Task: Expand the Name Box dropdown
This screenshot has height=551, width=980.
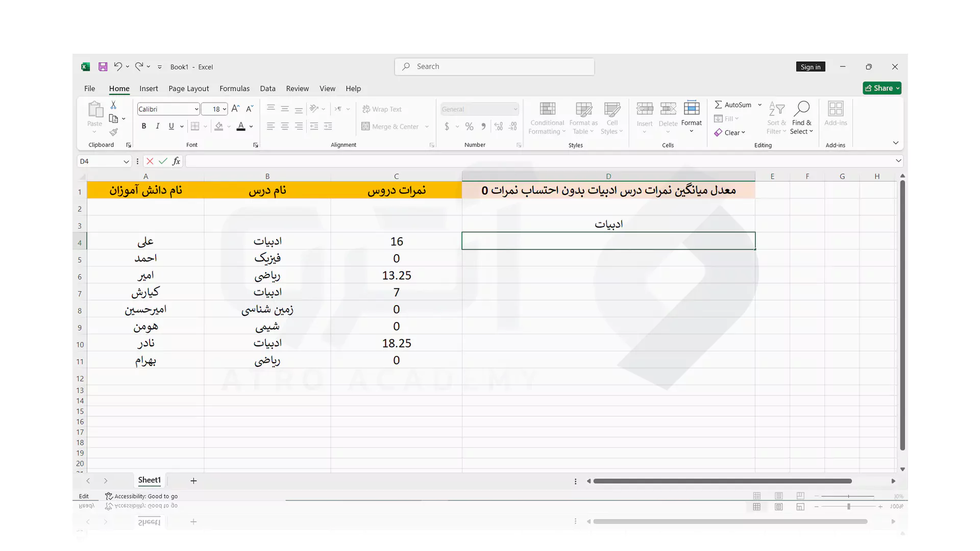Action: click(126, 161)
